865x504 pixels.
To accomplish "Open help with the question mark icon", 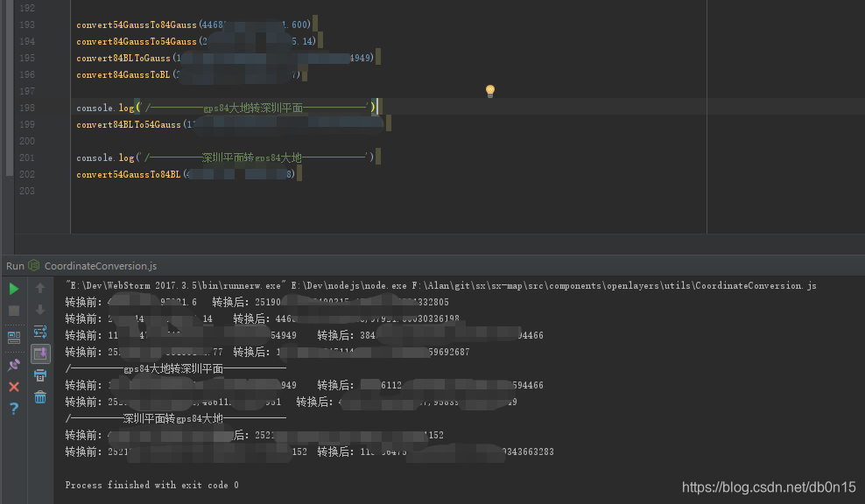I will click(x=14, y=409).
